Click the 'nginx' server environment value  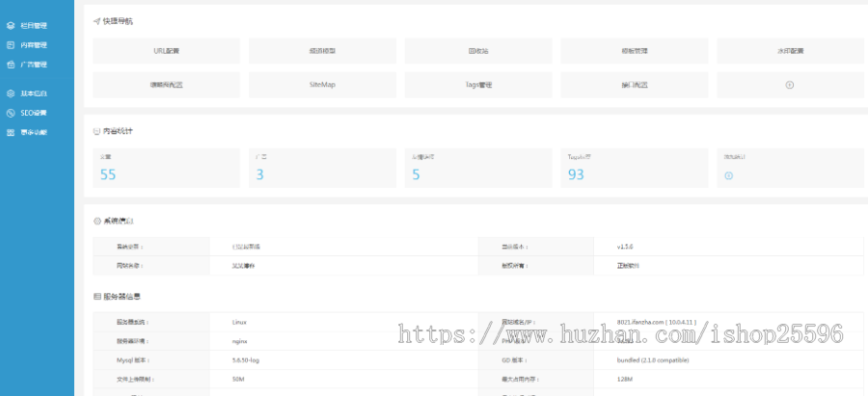click(240, 341)
